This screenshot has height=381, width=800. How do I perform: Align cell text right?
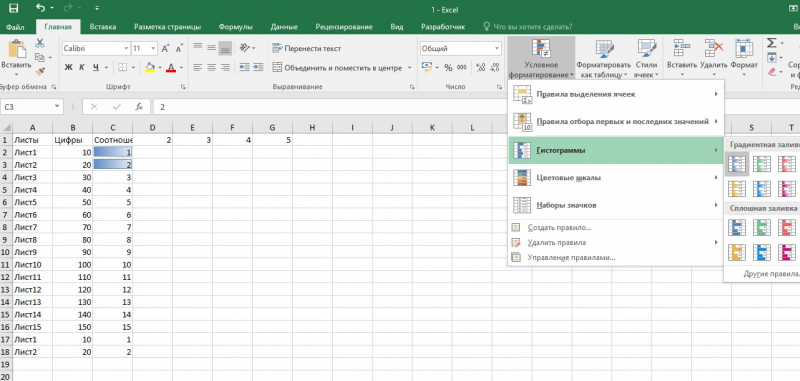225,67
